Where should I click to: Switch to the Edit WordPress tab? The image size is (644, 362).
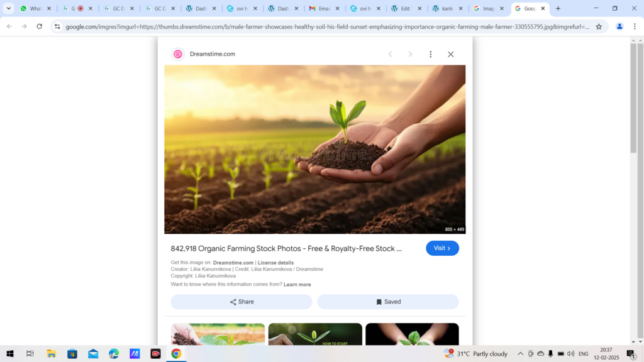(401, 9)
